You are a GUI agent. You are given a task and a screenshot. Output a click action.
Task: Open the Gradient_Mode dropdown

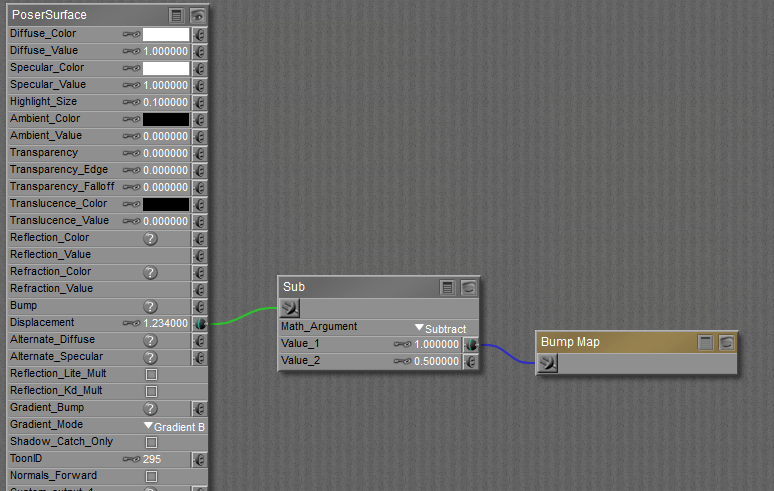pyautogui.click(x=175, y=426)
